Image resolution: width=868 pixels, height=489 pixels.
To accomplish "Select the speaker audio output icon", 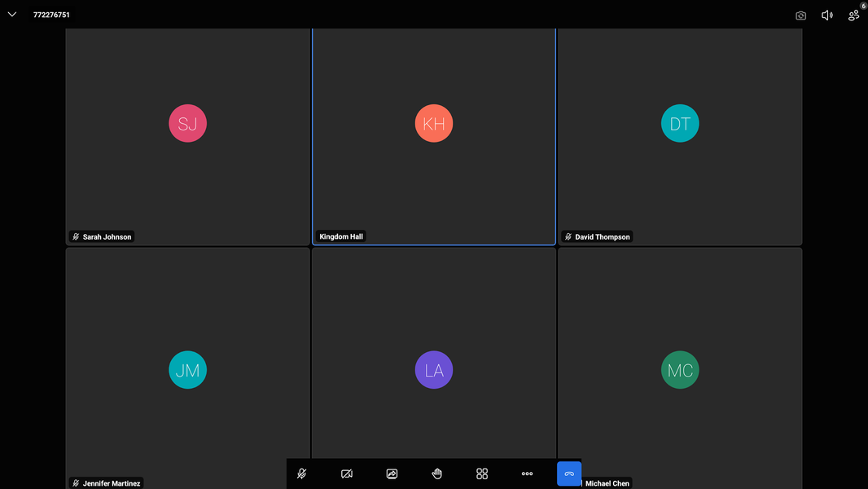I will click(x=826, y=15).
